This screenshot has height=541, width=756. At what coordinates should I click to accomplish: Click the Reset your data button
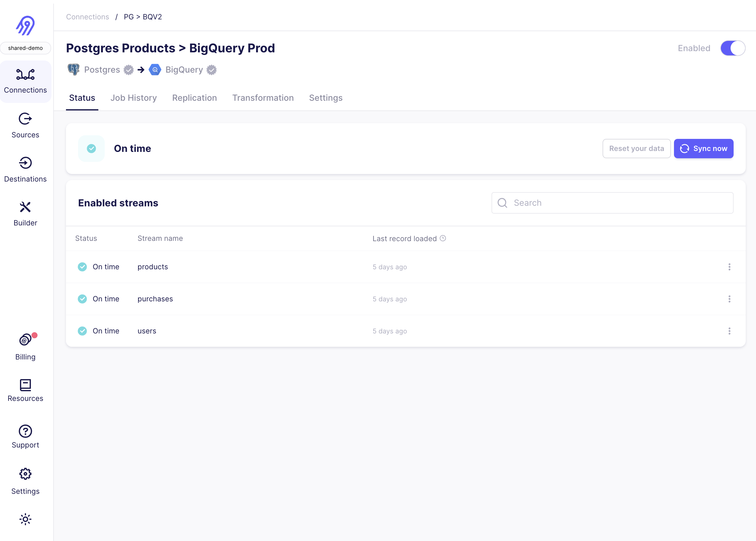(636, 148)
